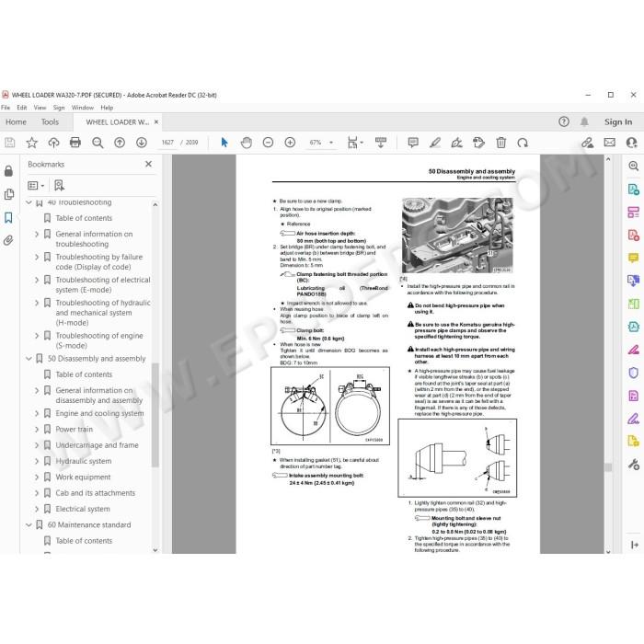Click the Save file icon

coord(10,143)
